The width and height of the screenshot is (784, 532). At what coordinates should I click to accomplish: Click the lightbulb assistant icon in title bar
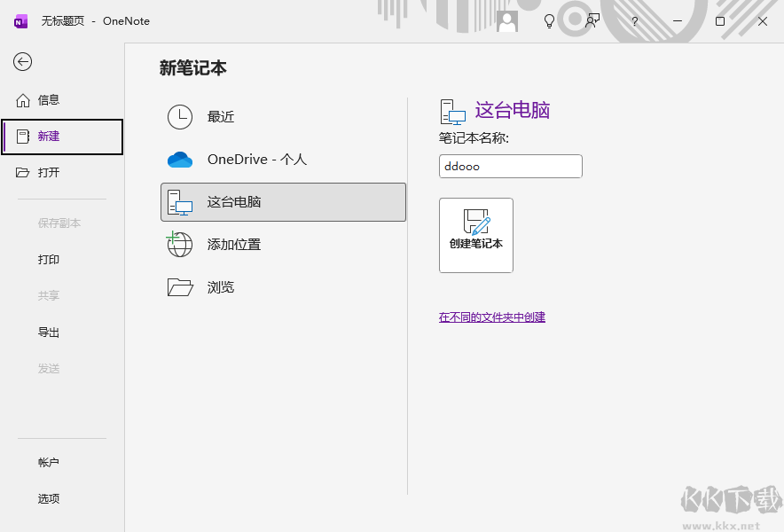click(549, 20)
